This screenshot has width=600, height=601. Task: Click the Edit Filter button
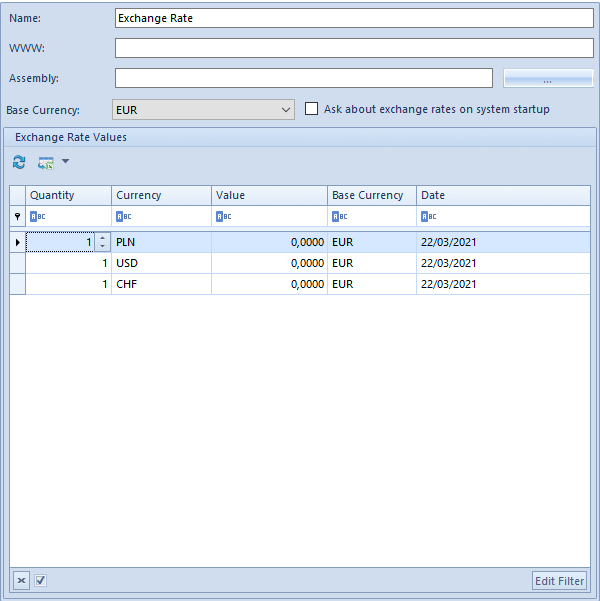point(559,581)
